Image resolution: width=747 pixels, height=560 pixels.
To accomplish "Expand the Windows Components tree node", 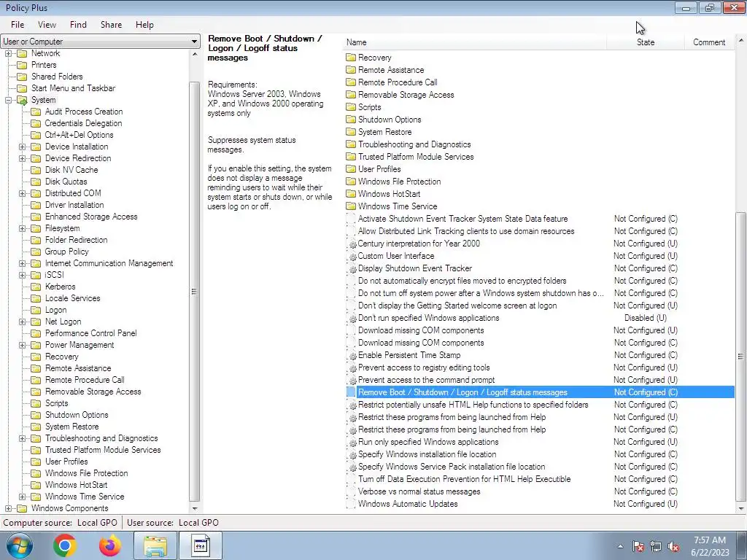I will tap(8, 508).
